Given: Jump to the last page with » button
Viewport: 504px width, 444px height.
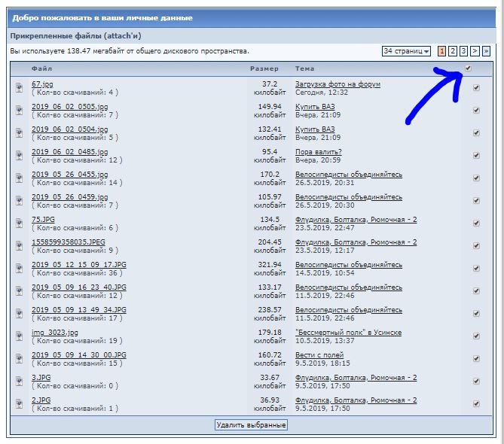Looking at the screenshot, I should (x=486, y=51).
